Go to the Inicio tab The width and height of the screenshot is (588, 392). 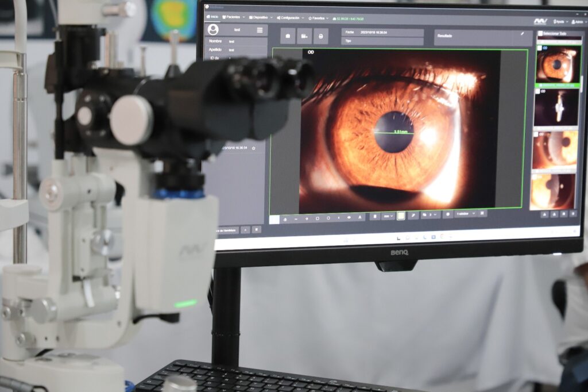[x=212, y=17]
